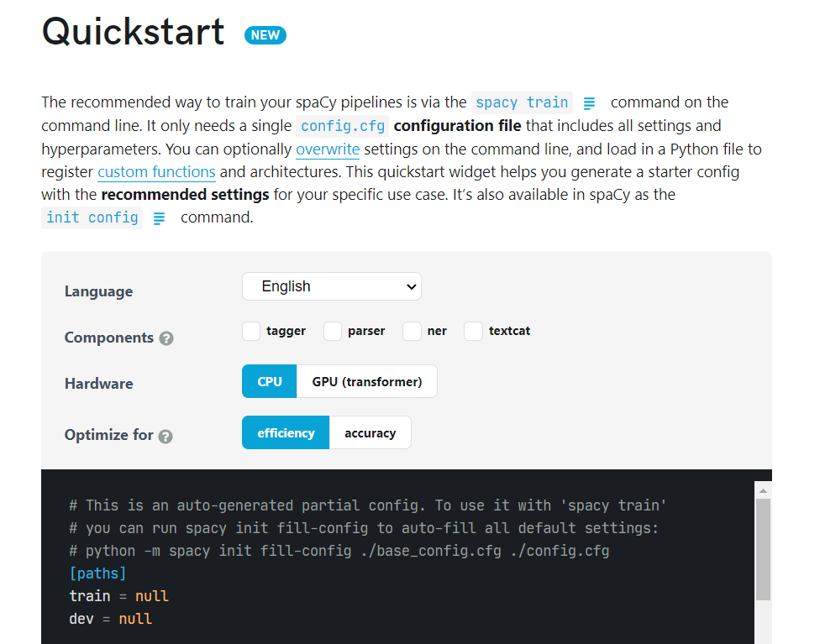
Task: Click the API docs icon beside spacy train
Action: click(x=589, y=103)
